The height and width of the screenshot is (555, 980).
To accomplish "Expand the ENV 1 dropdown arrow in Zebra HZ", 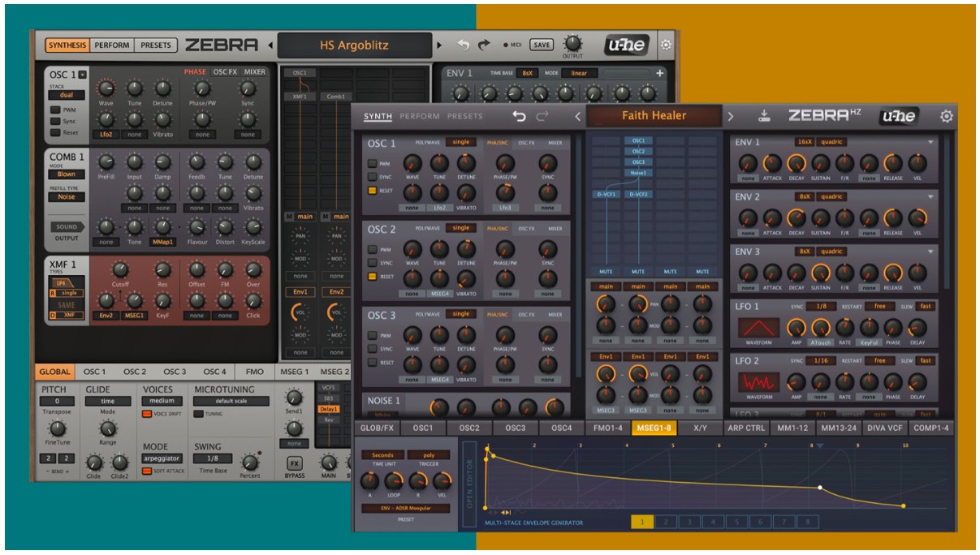I will [x=930, y=142].
